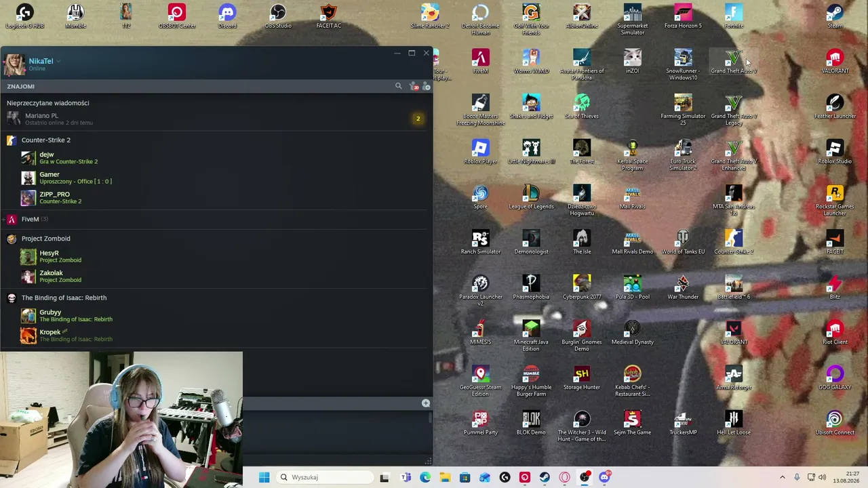This screenshot has height=488, width=868.
Task: Select the Farming Simulator 25 desktop icon
Action: coord(683,110)
